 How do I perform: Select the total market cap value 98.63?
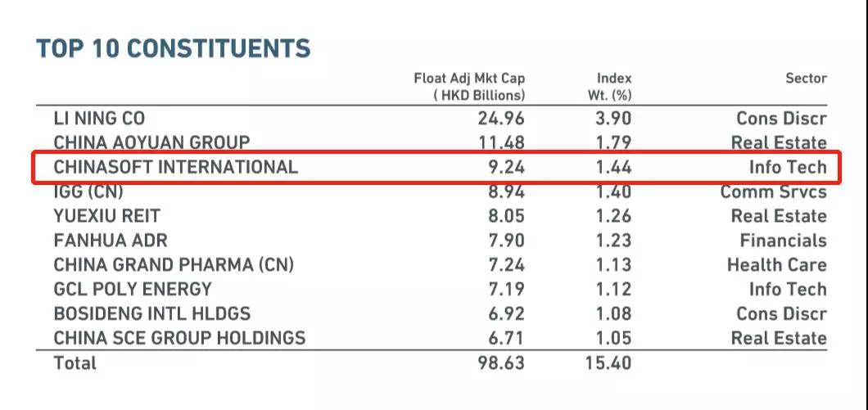[x=501, y=363]
